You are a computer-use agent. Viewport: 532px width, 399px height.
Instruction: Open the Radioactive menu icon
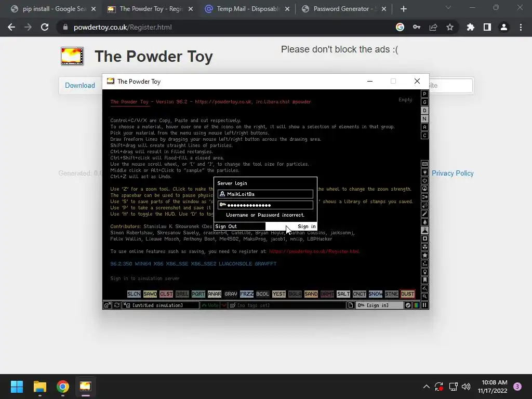(x=424, y=247)
